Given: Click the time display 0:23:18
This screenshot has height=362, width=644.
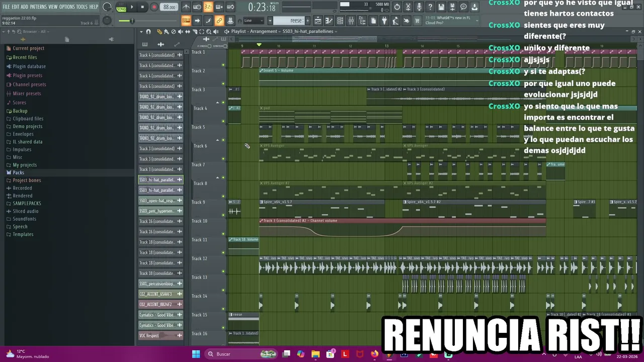Looking at the screenshot, I should pos(262,8).
